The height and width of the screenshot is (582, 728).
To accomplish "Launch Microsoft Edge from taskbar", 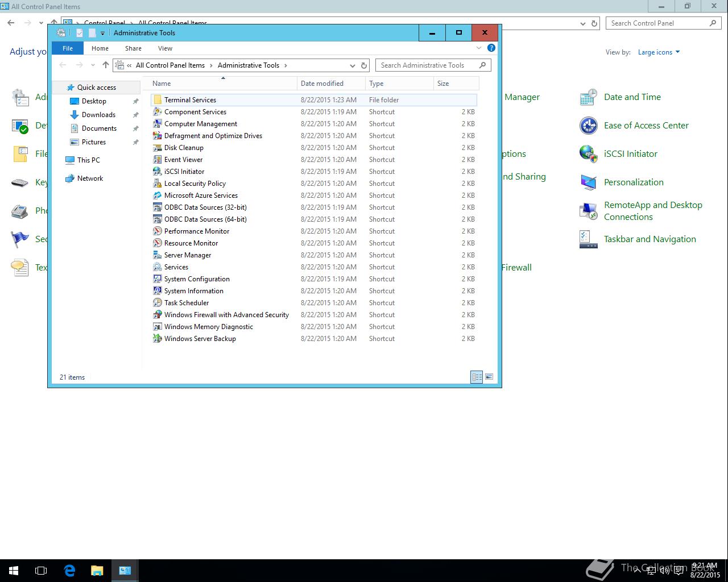I will pos(69,571).
